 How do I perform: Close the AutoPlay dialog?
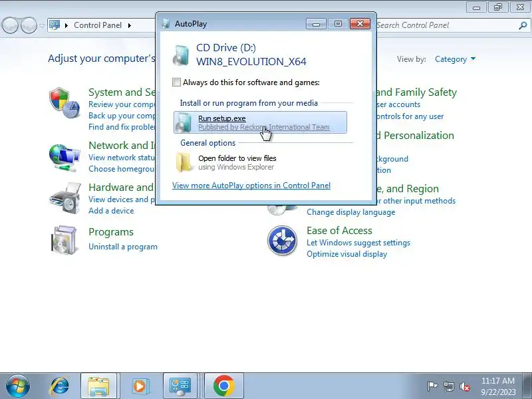click(360, 24)
